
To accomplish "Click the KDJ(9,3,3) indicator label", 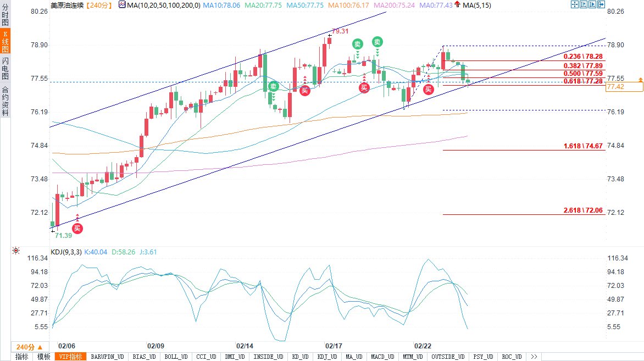I will 66,252.
